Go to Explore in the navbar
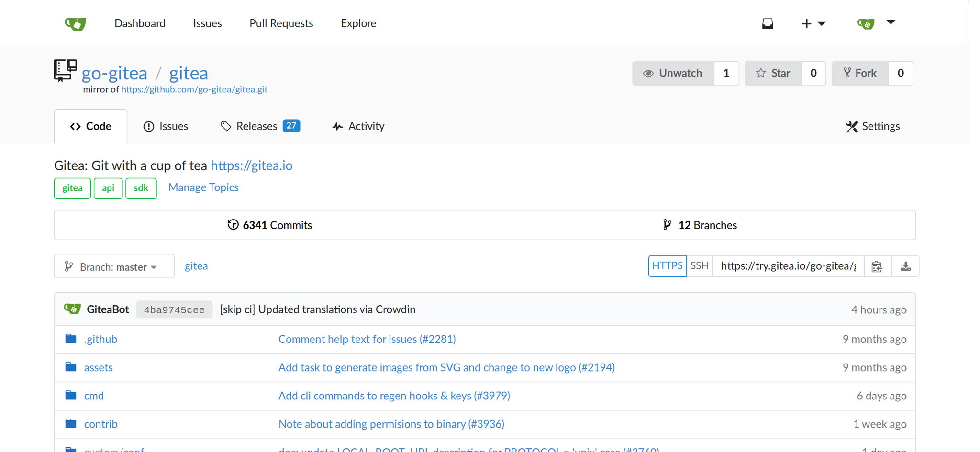This screenshot has height=452, width=980. [358, 23]
